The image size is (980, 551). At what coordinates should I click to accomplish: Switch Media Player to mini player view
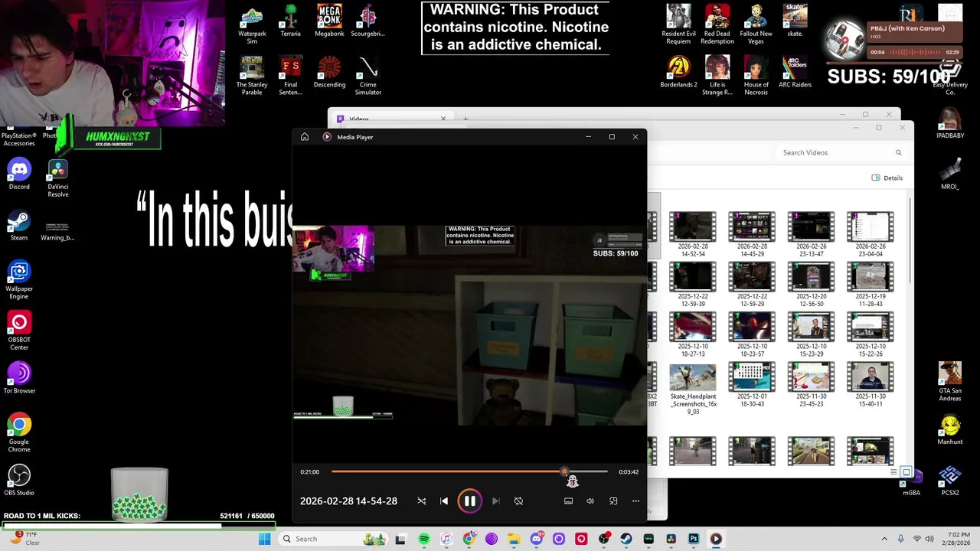(x=613, y=501)
